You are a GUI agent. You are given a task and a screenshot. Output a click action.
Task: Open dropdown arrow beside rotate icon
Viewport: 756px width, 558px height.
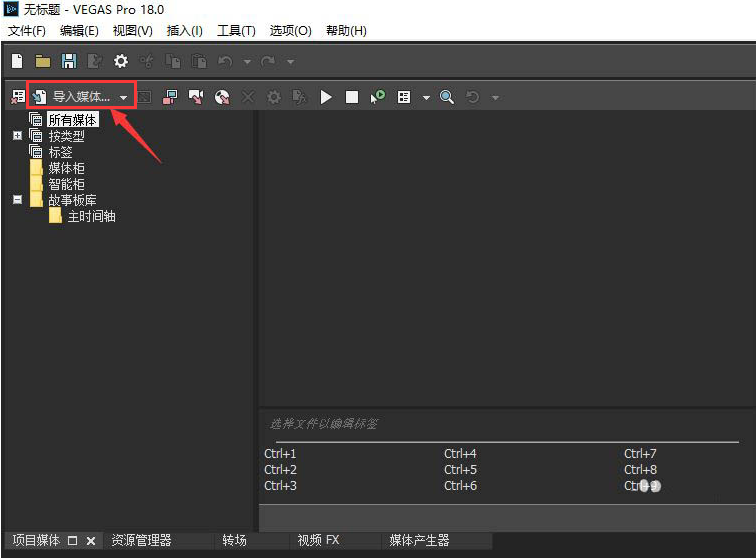tap(495, 97)
